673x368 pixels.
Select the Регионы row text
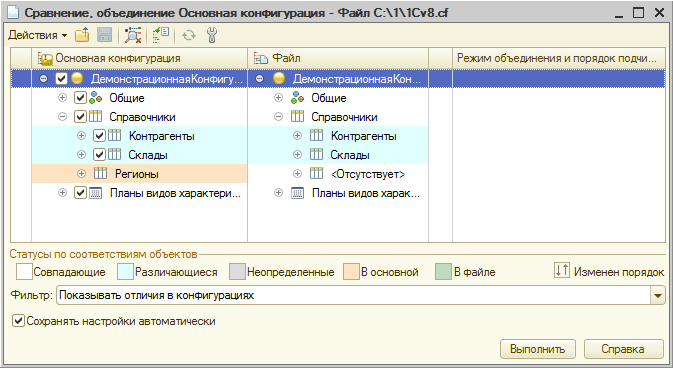tap(136, 174)
